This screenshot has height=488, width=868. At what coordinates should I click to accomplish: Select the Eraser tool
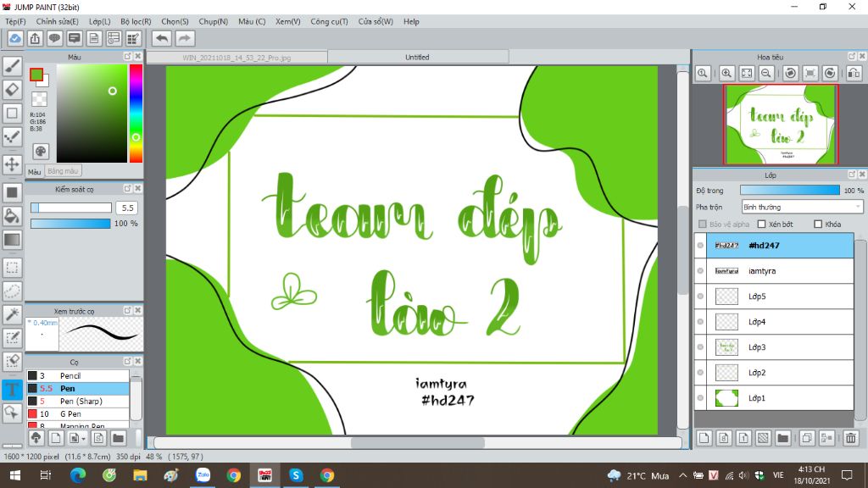click(x=12, y=90)
